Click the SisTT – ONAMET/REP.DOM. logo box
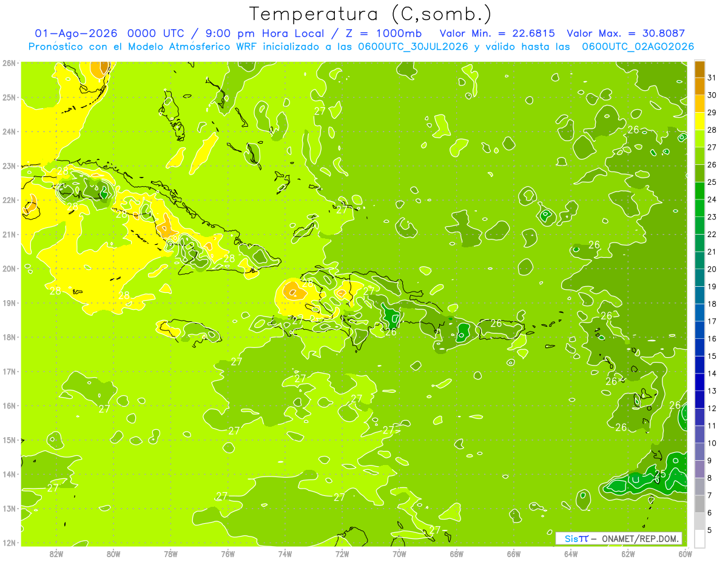 [619, 538]
